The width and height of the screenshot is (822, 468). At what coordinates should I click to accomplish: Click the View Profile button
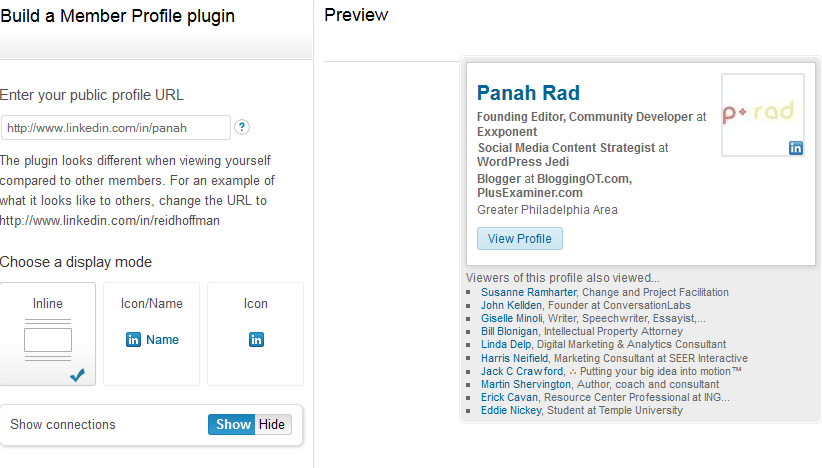click(x=520, y=238)
